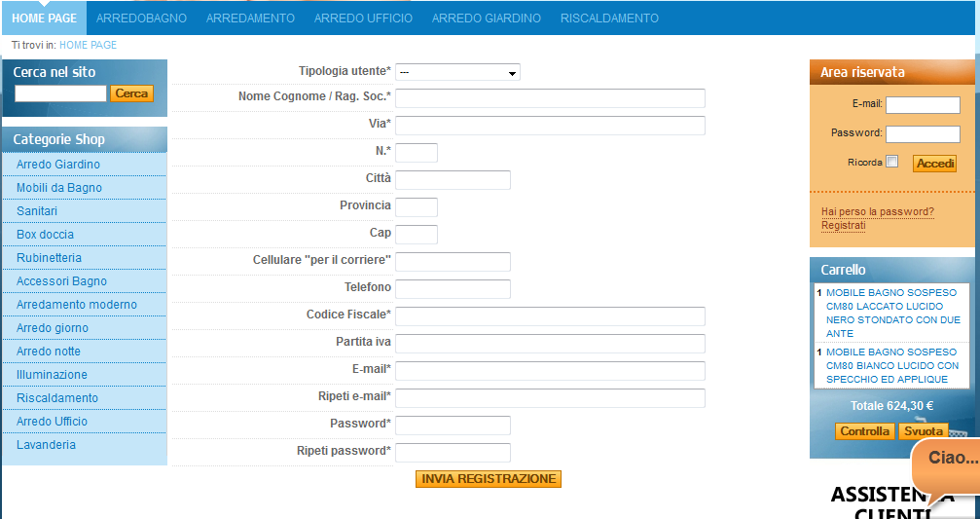Select ARREDO GIARDINO in the top navigation

pos(486,19)
